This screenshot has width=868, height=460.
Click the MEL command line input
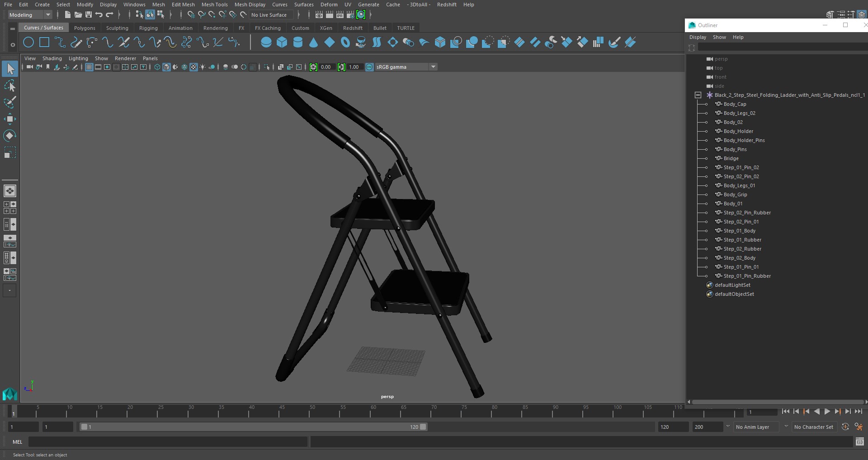168,442
